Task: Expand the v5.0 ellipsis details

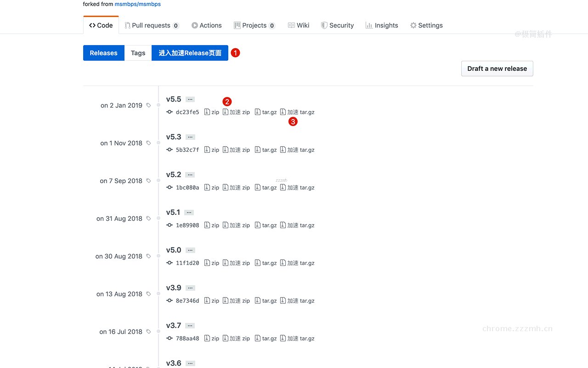Action: coord(190,250)
